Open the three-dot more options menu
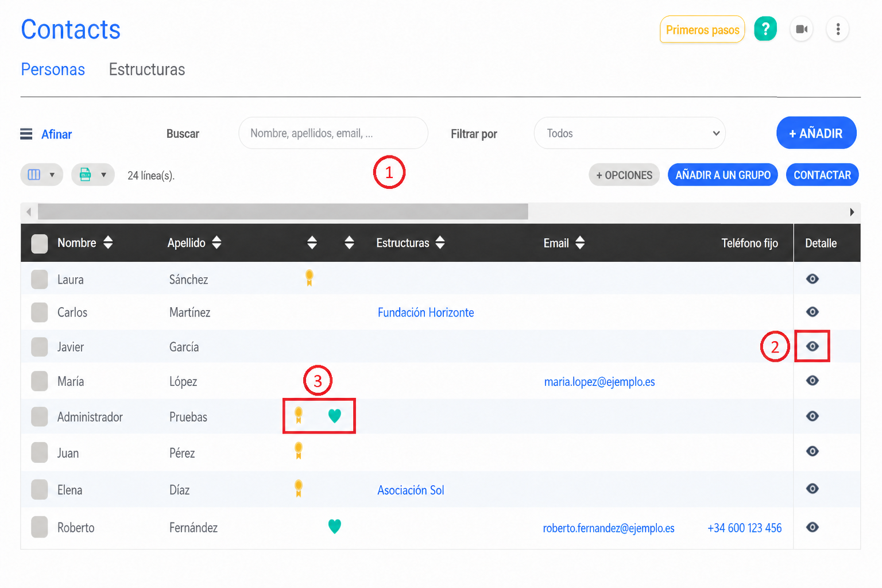 tap(838, 29)
